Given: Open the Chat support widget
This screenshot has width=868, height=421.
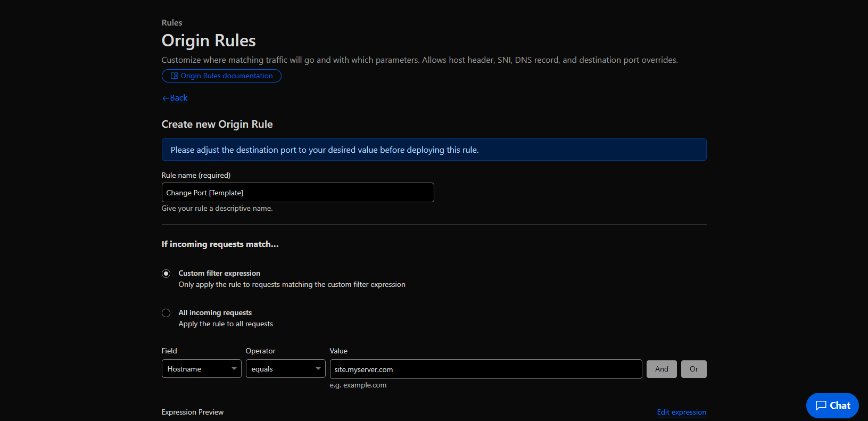Looking at the screenshot, I should point(832,406).
